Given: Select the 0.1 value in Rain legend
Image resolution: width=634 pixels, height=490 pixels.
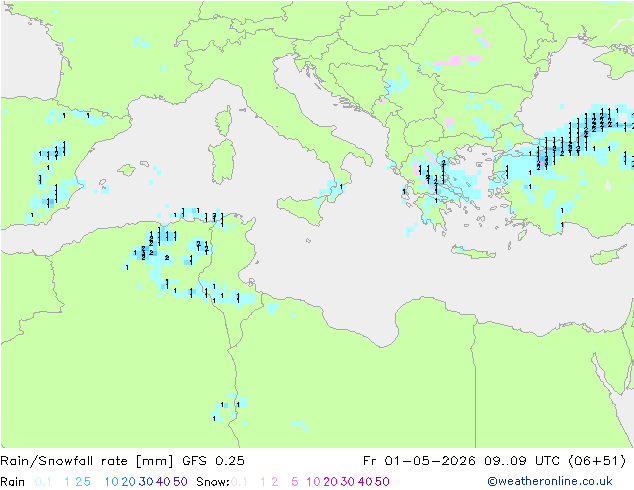Looking at the screenshot, I should pos(43,482).
